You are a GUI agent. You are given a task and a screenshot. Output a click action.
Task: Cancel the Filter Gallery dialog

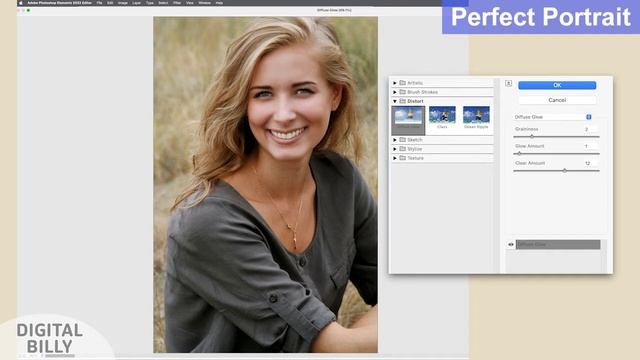(x=557, y=100)
